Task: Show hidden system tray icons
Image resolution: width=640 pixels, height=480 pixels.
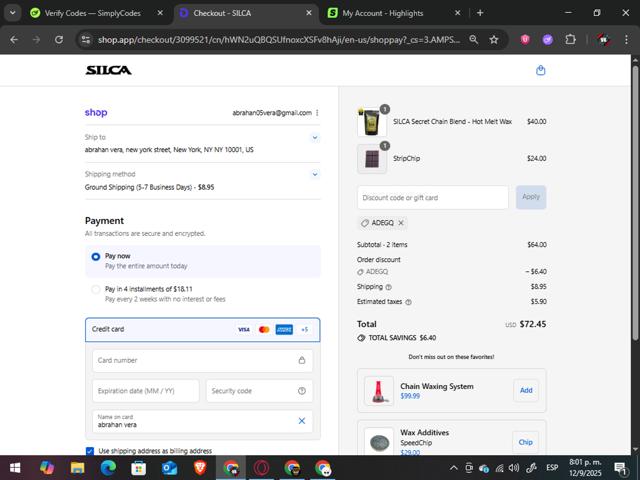Action: pyautogui.click(x=453, y=468)
